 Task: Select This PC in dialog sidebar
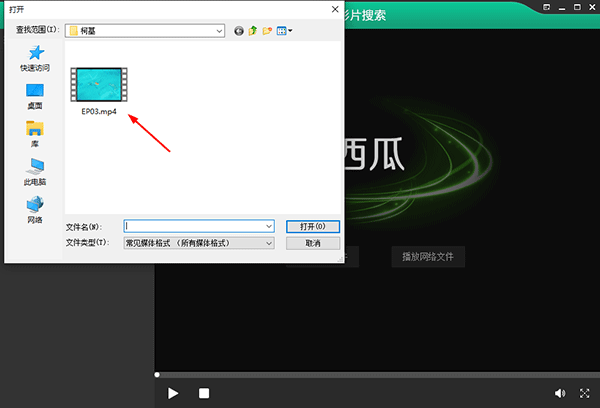[35, 172]
